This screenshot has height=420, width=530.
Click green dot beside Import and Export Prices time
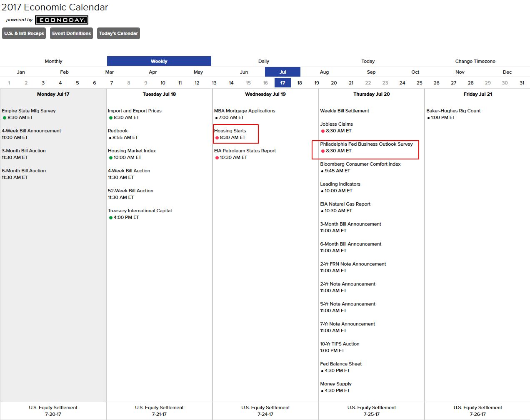(x=111, y=118)
